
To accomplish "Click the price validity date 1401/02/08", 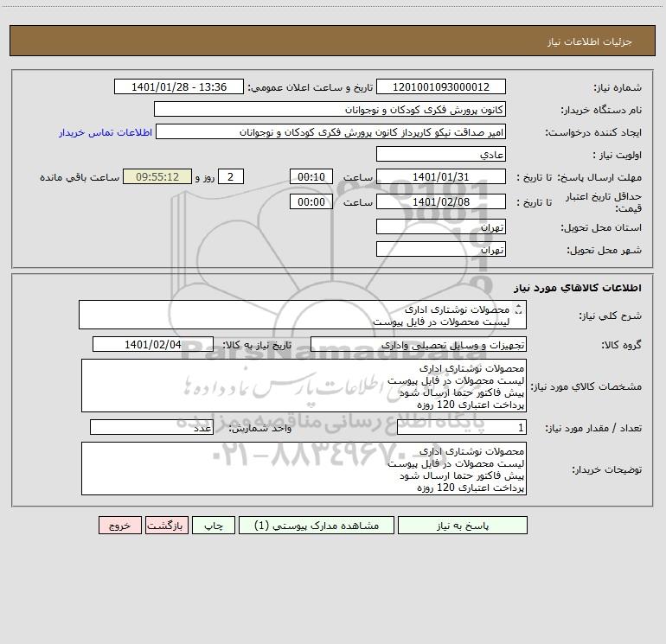I will coord(441,201).
